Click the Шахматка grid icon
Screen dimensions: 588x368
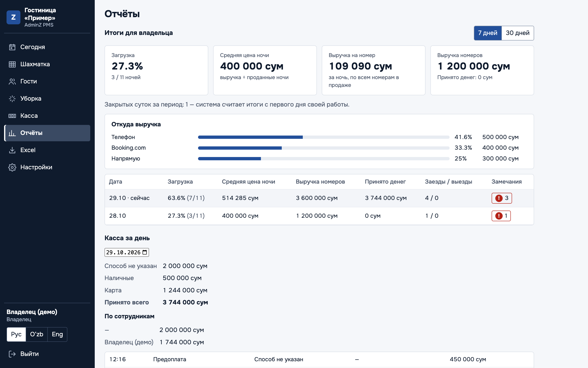(x=12, y=64)
